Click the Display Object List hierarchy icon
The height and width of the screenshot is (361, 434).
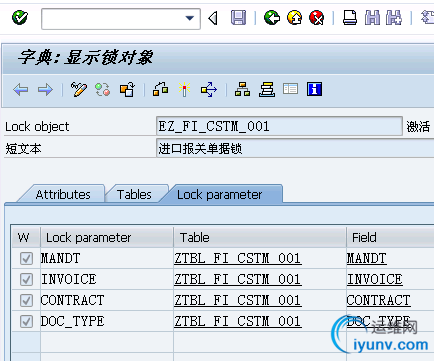pos(242,89)
